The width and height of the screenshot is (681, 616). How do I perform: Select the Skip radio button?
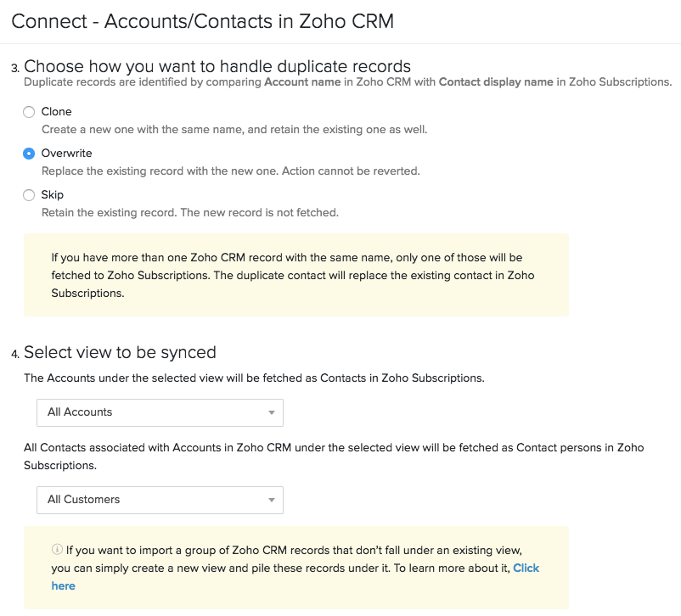pos(29,195)
